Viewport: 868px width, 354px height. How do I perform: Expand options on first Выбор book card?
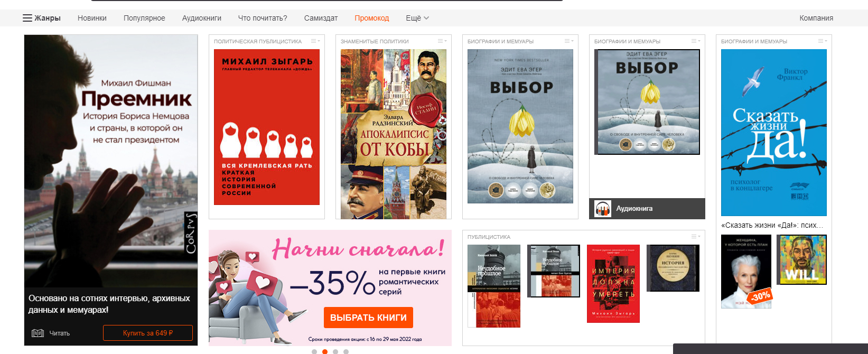[x=569, y=41]
